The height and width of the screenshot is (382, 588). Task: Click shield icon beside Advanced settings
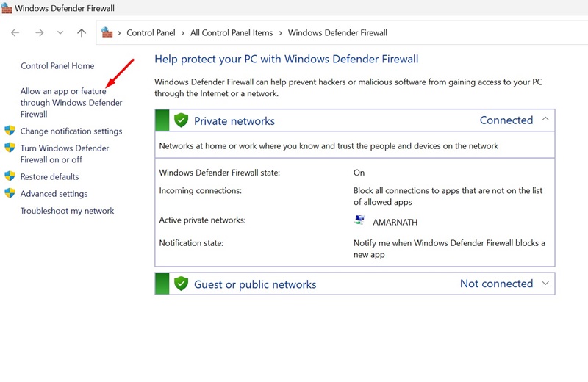(10, 193)
